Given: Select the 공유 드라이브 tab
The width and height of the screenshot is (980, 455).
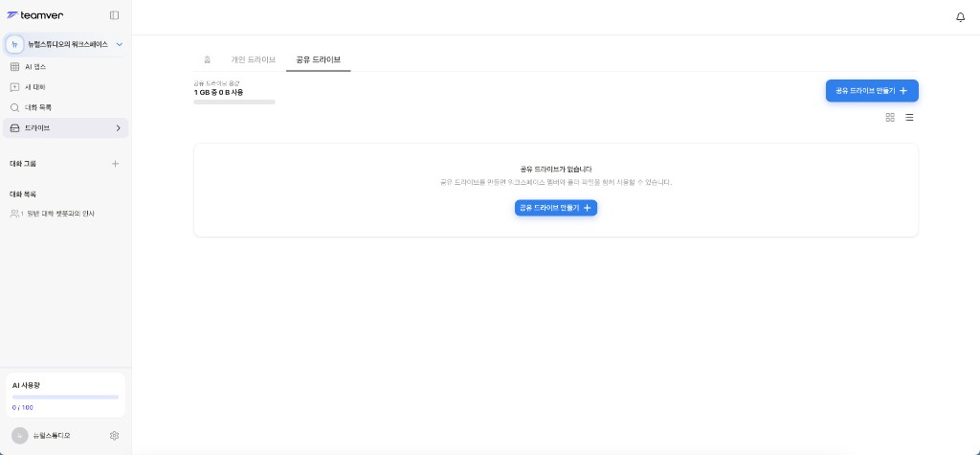Looking at the screenshot, I should pyautogui.click(x=318, y=60).
